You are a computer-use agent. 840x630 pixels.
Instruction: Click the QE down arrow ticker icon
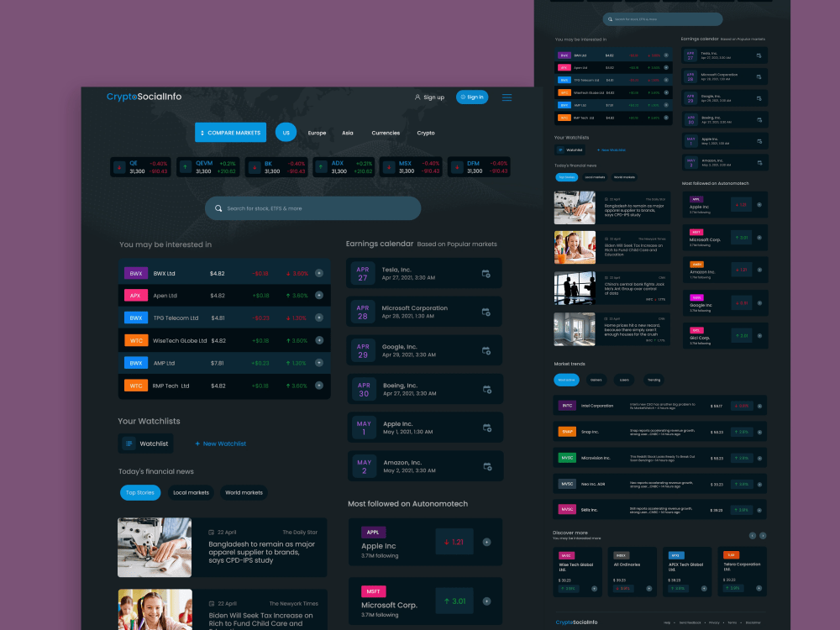pos(119,167)
